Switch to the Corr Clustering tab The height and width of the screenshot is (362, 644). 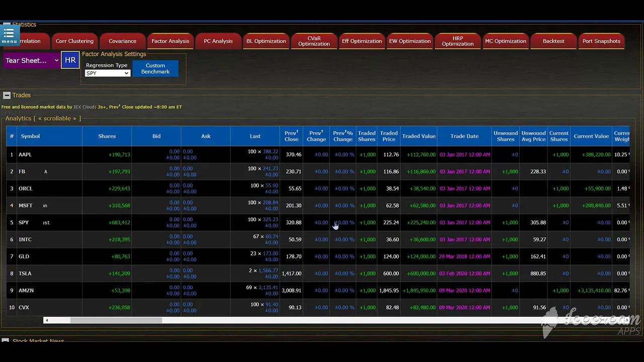click(74, 41)
